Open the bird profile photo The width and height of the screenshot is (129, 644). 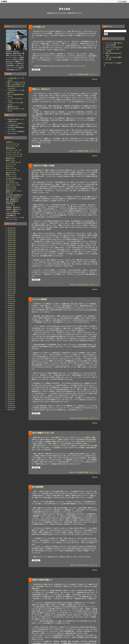click(x=16, y=40)
